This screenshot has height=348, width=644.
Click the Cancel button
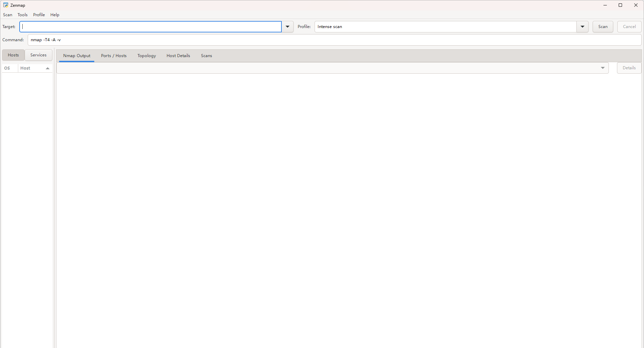pyautogui.click(x=629, y=27)
